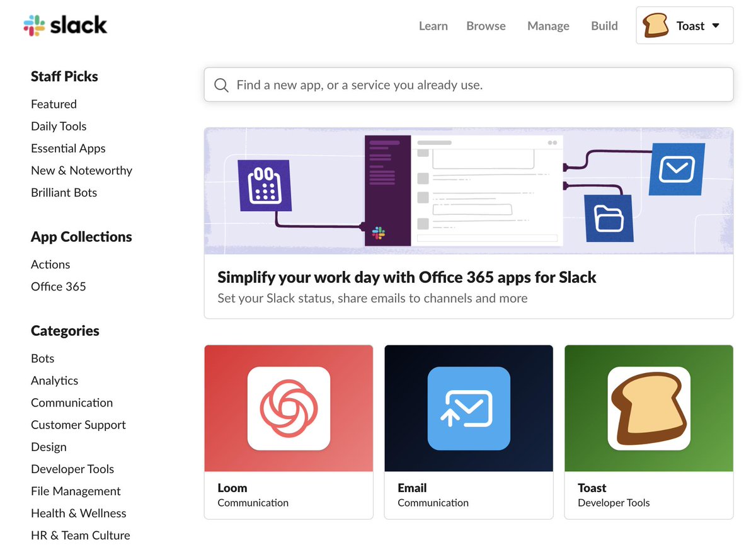Click the Toast bread avatar in header
756x545 pixels.
pyautogui.click(x=655, y=26)
